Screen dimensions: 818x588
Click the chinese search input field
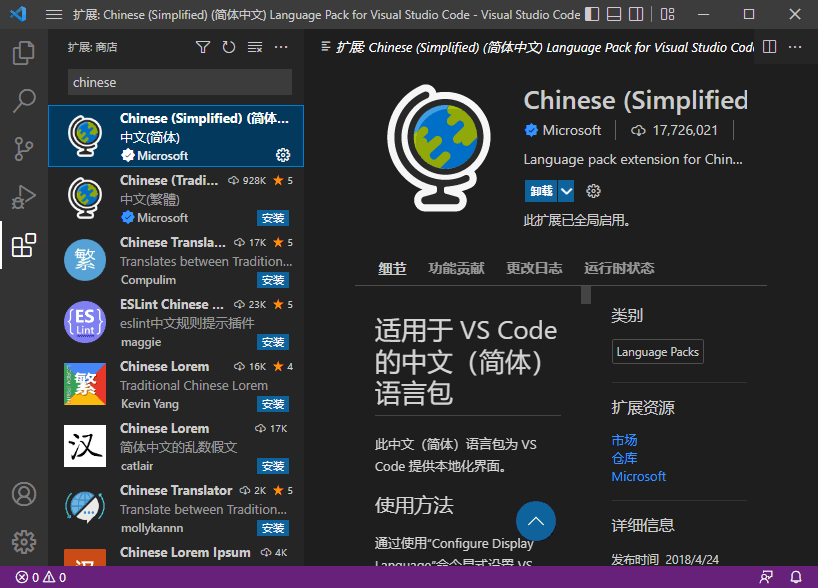click(177, 82)
